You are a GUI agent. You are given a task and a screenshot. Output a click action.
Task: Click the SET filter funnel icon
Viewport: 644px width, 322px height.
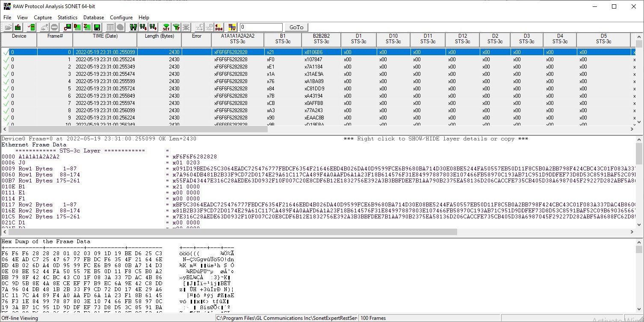point(166,27)
